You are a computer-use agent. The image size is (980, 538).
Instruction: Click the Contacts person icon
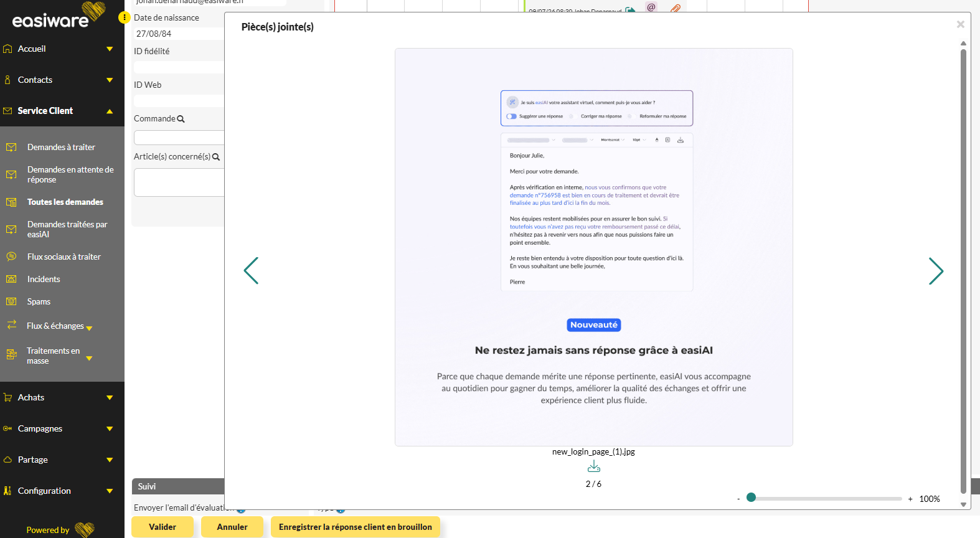click(7, 80)
